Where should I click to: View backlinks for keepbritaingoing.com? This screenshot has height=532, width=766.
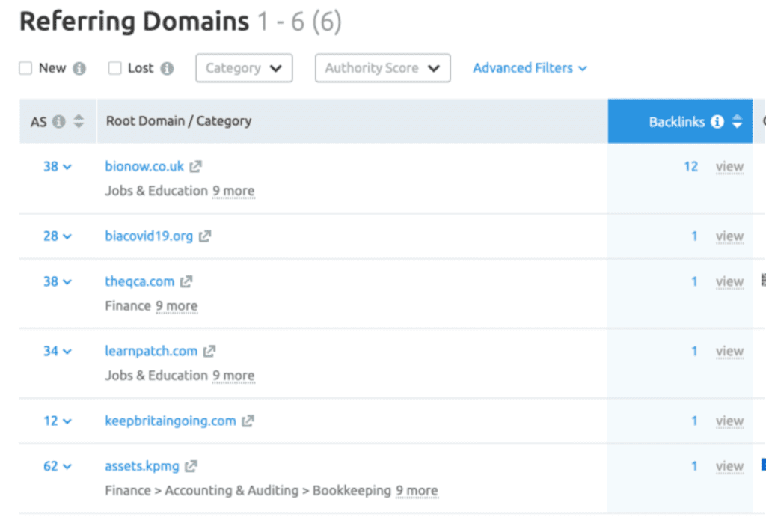point(730,421)
